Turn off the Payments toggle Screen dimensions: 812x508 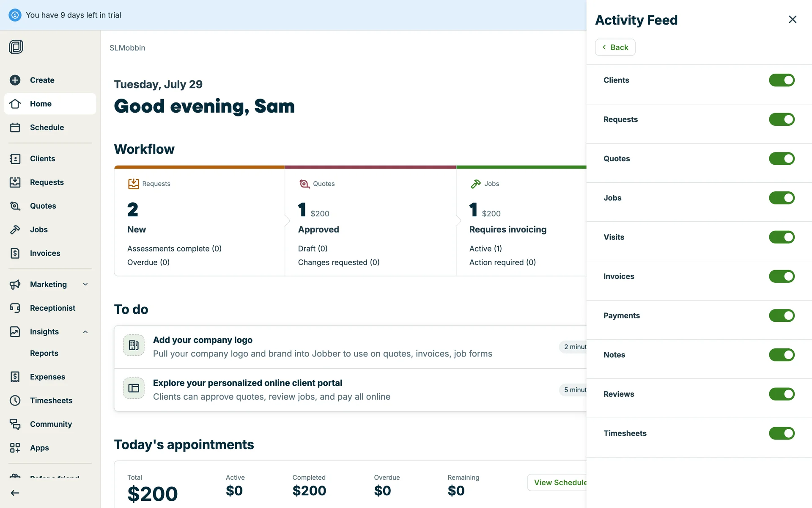(x=782, y=315)
